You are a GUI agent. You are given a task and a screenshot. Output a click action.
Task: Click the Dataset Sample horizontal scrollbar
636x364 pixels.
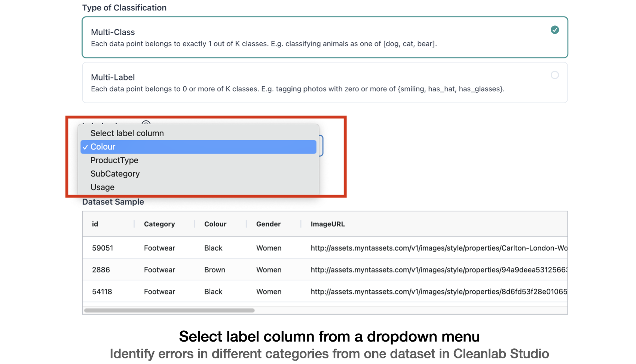169,311
